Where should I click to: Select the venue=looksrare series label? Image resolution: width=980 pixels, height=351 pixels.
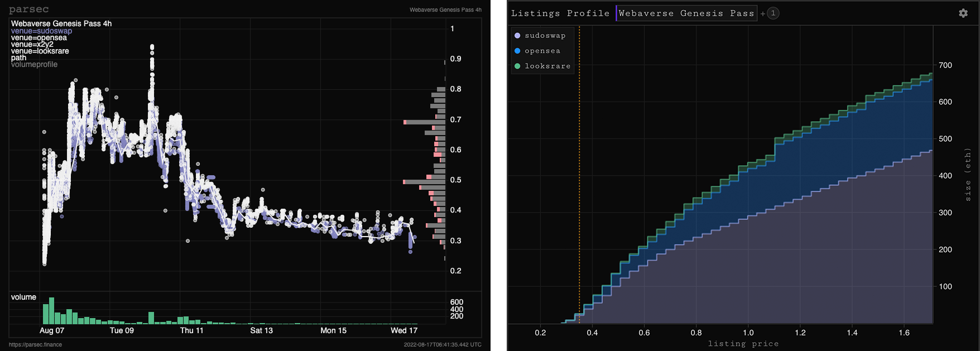point(40,51)
